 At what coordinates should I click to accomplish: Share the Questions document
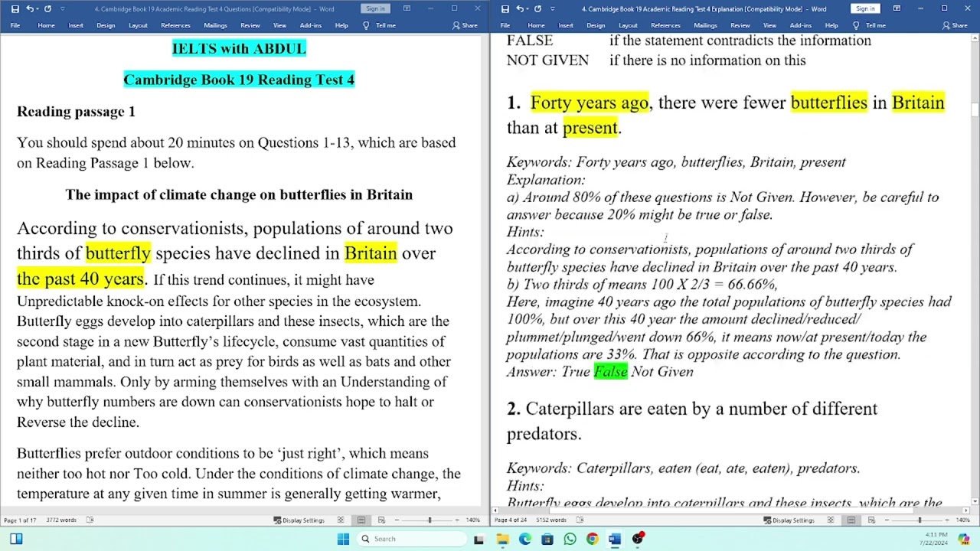click(x=465, y=25)
